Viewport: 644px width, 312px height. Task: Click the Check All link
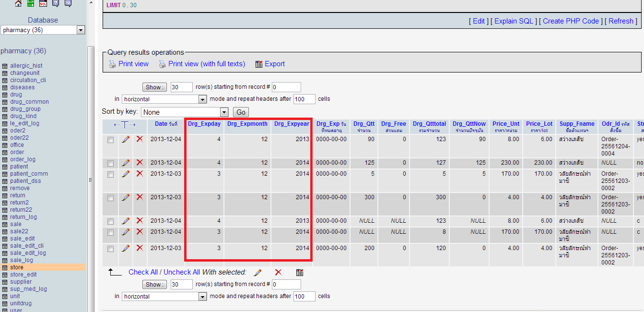143,272
